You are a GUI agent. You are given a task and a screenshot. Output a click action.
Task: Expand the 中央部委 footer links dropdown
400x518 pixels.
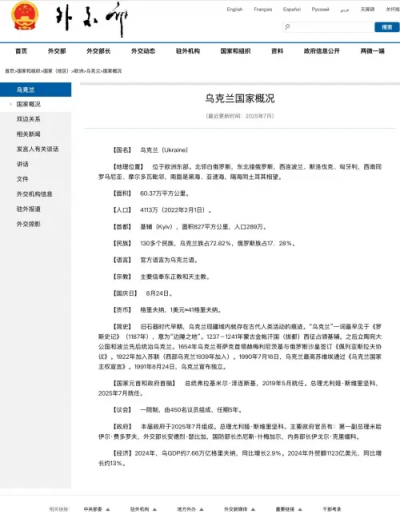pyautogui.click(x=97, y=509)
